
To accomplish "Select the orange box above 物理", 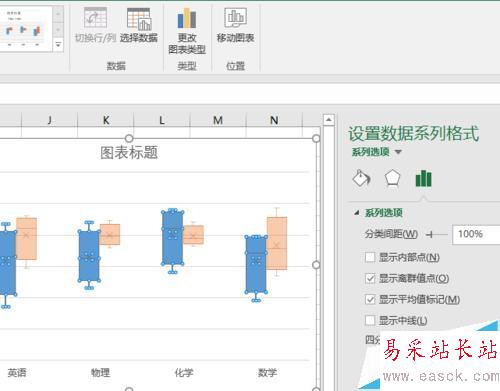I will click(110, 234).
